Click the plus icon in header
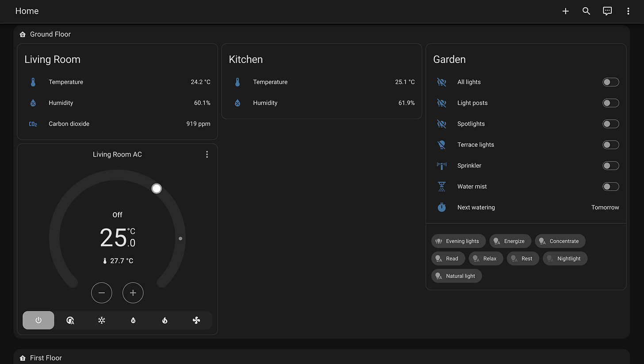The image size is (644, 364). click(565, 11)
